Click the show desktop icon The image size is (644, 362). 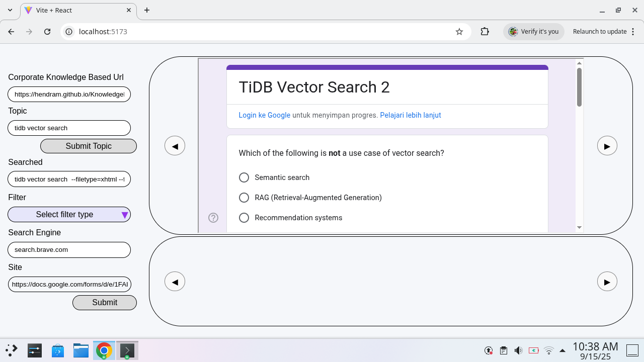(x=632, y=350)
